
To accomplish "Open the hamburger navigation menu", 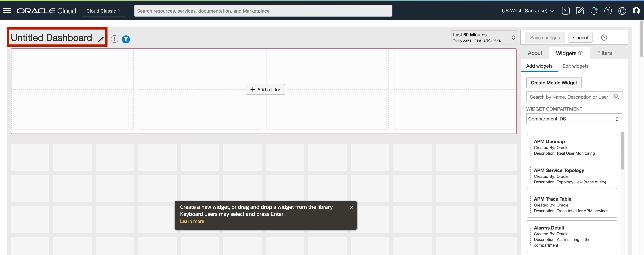I will pos(7,11).
